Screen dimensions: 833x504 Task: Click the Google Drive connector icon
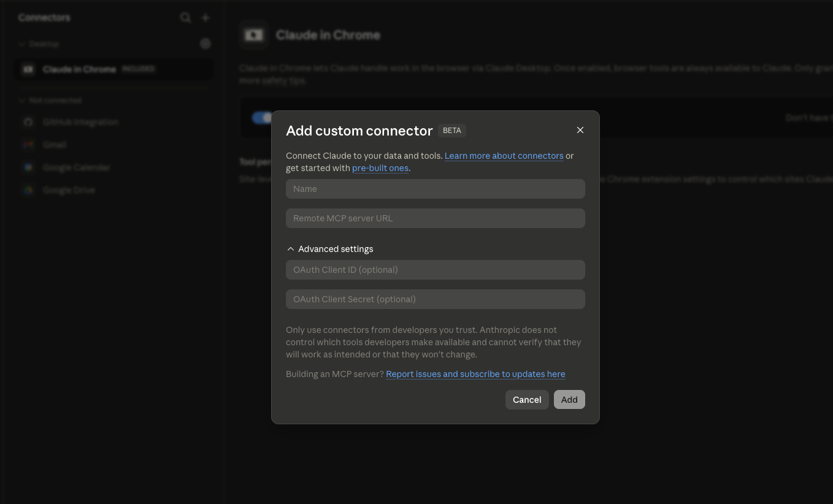(28, 190)
